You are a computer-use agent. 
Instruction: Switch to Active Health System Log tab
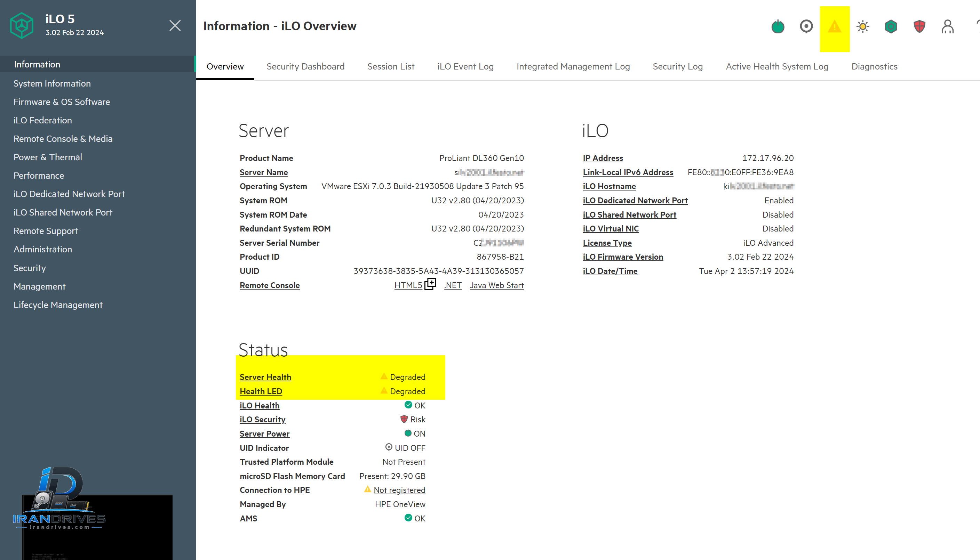(777, 66)
